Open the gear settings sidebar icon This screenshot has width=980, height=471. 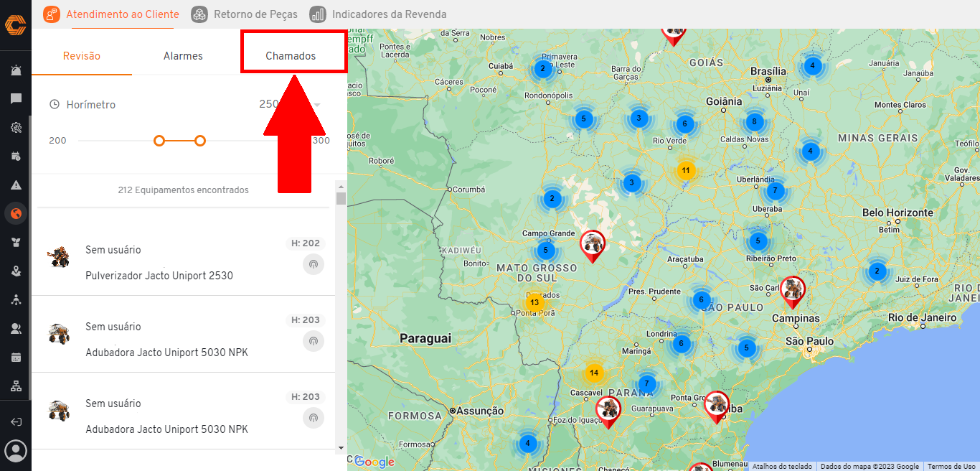16,128
